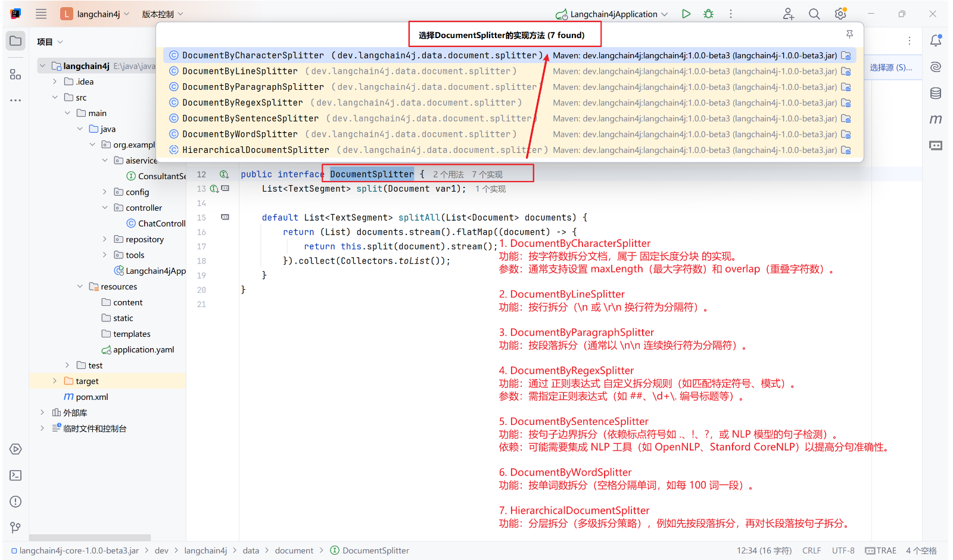Image resolution: width=953 pixels, height=560 pixels.
Task: Select Langchain4jApp class in tree
Action: [150, 271]
